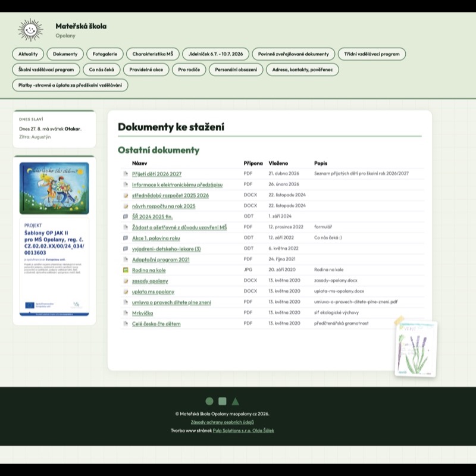
Task: Download Přijetí dětí 2026 2027 document
Action: [156, 174]
